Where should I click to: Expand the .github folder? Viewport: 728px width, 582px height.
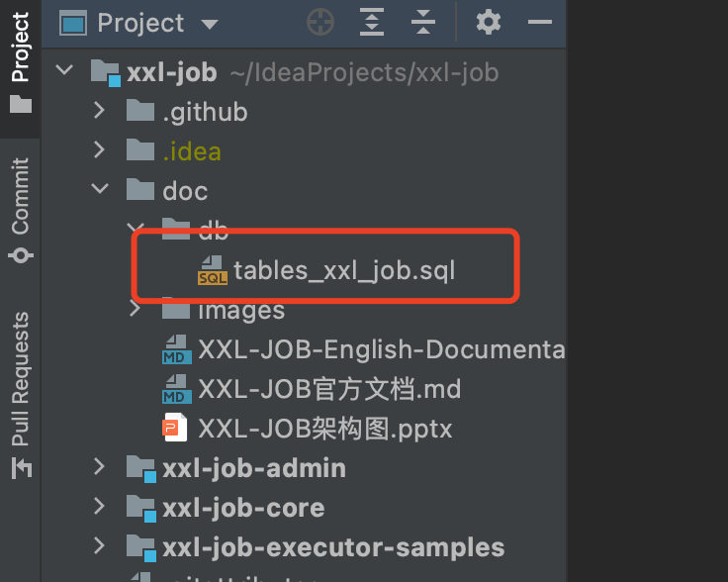(99, 110)
